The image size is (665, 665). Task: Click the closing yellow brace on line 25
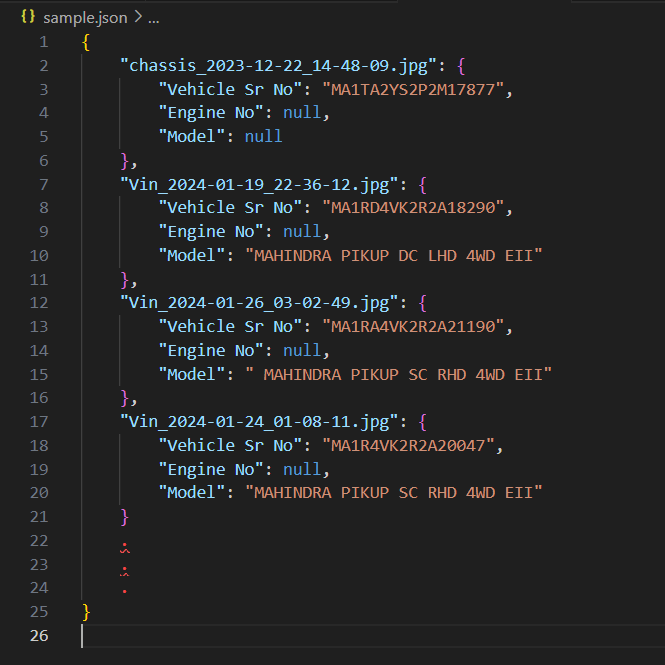coord(86,612)
